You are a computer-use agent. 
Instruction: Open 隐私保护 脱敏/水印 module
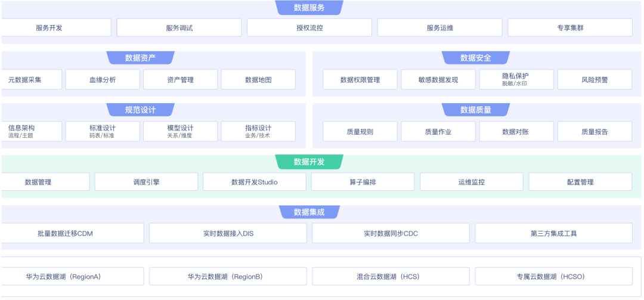[516, 80]
